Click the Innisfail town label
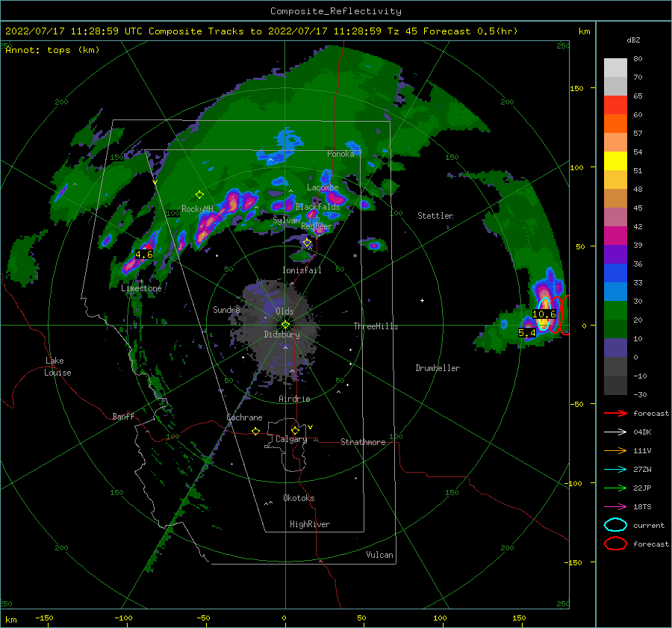The image size is (672, 628). pos(302,270)
